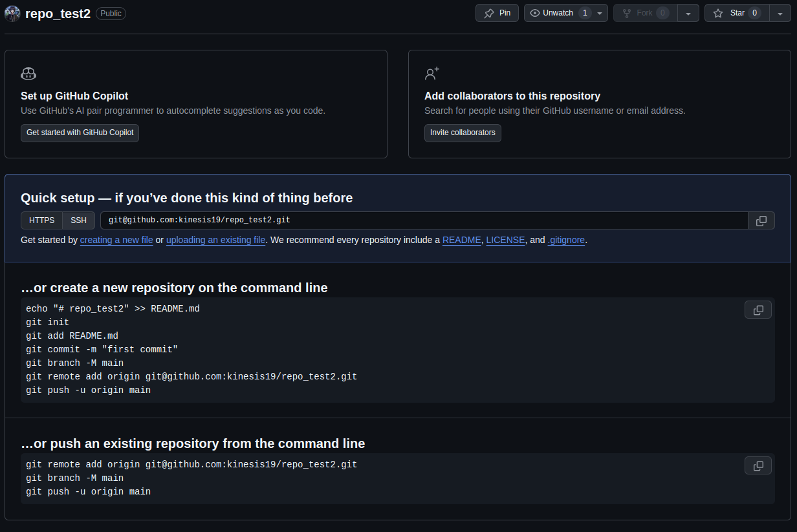Click the Unwatch button
This screenshot has height=532, width=797.
[x=558, y=13]
